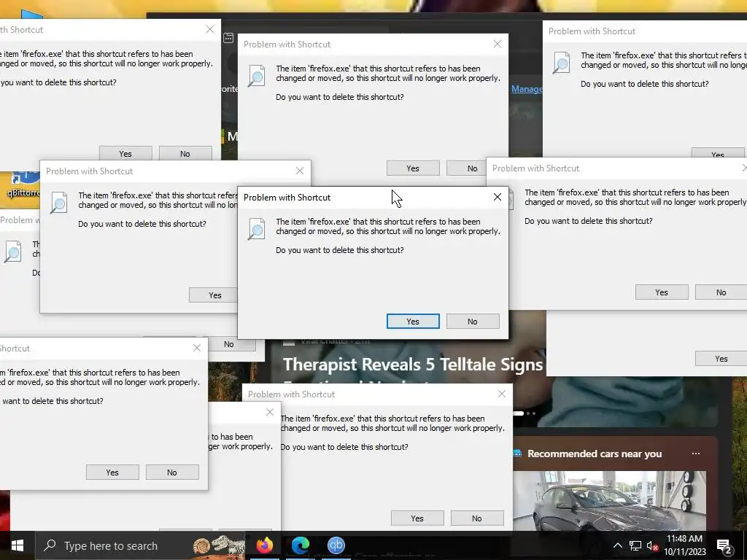This screenshot has width=747, height=560.
Task: Click file icon in the middle-left dialog
Action: click(58, 203)
